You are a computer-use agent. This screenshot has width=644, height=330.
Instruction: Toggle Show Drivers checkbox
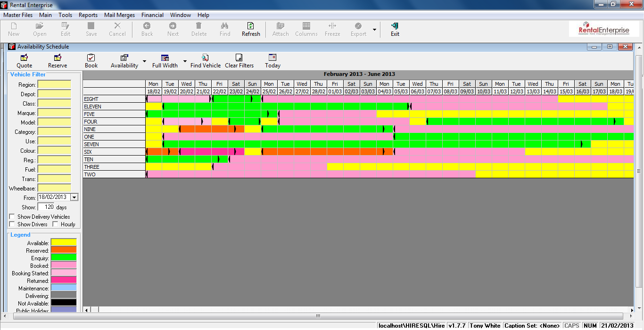click(x=12, y=224)
